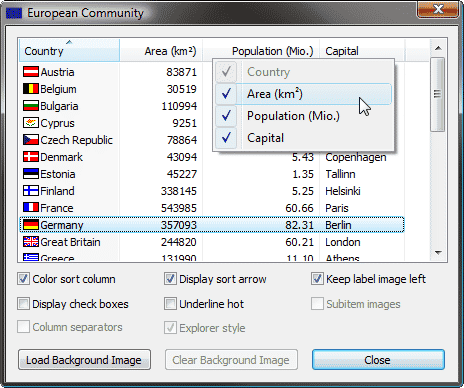Click the capital cell Helsinki
Screen dimensions: 464x388
[343, 191]
